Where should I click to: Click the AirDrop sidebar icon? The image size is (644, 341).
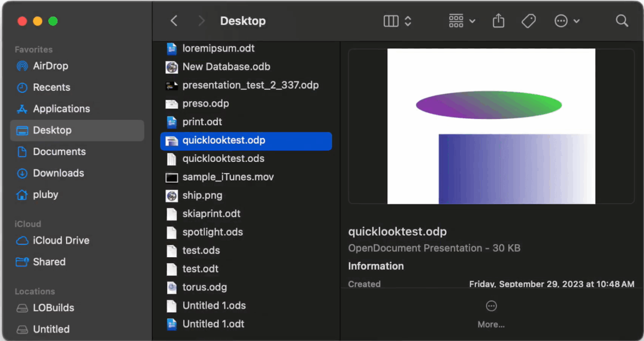tap(22, 66)
